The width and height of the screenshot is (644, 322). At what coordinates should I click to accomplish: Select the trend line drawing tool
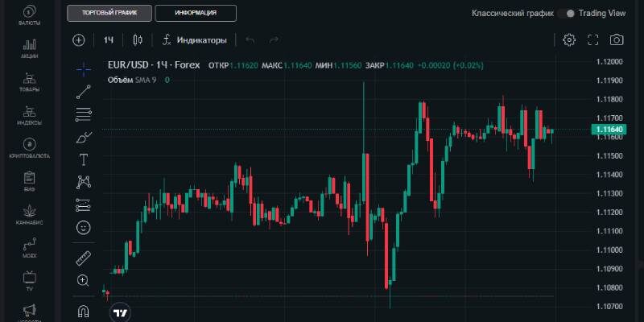[x=84, y=92]
